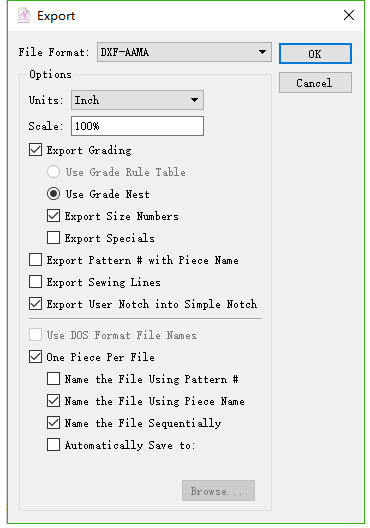Toggle One Piece Per File checkbox
Viewport: 370px width, 528px height.
(35, 357)
